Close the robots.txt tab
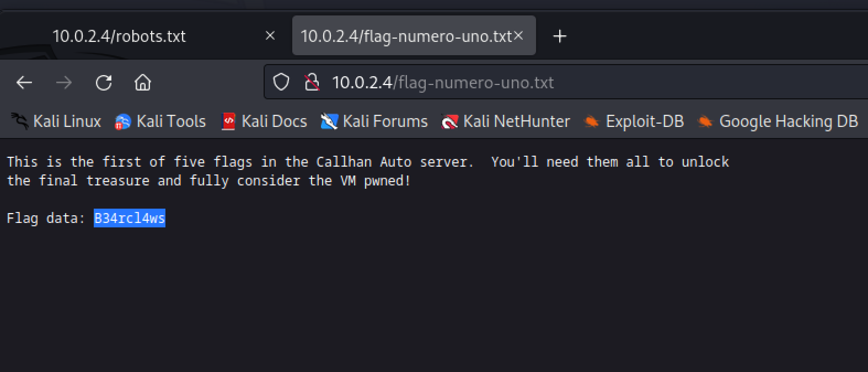Image resolution: width=868 pixels, height=372 pixels. click(x=270, y=36)
